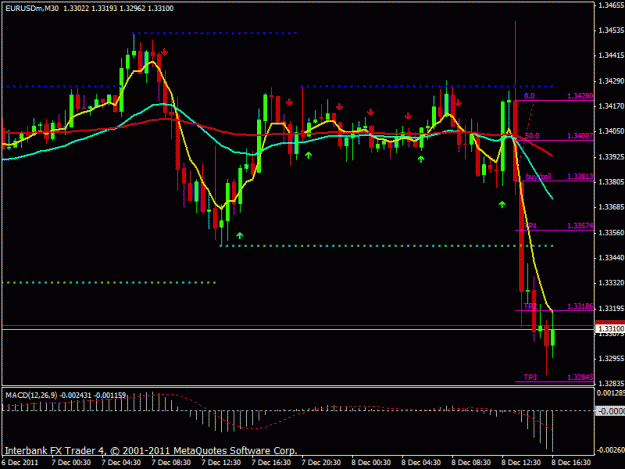Click the 1.34050 price axis label
625x469 pixels.
click(611, 131)
